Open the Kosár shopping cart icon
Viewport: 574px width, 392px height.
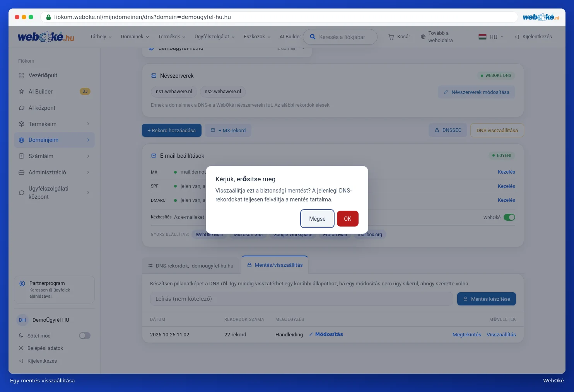pos(391,37)
